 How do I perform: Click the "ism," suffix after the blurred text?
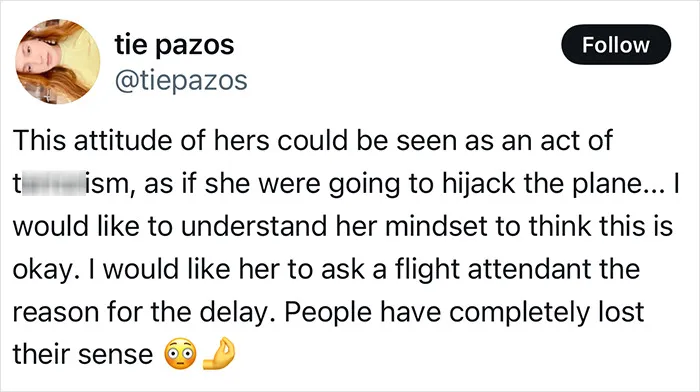tap(111, 184)
